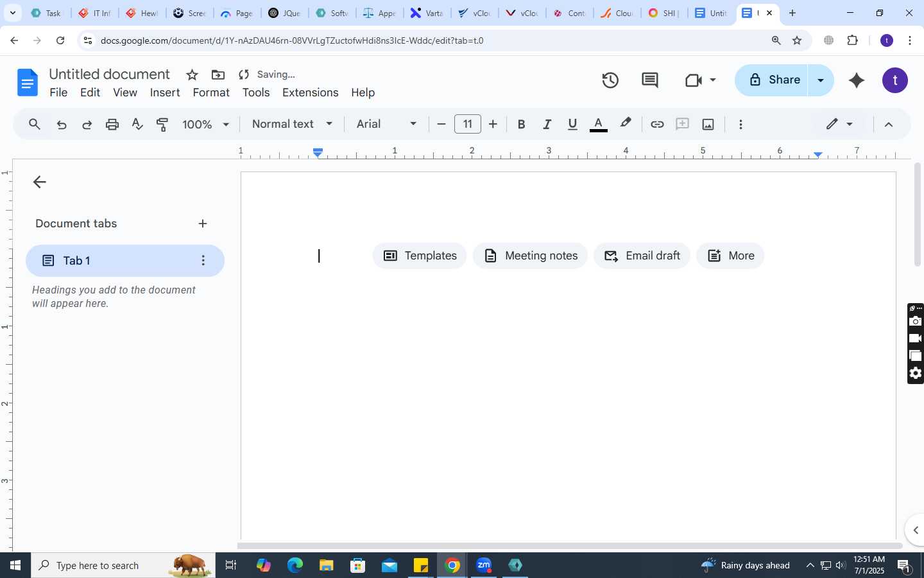
Task: Add a new document tab
Action: tap(203, 223)
